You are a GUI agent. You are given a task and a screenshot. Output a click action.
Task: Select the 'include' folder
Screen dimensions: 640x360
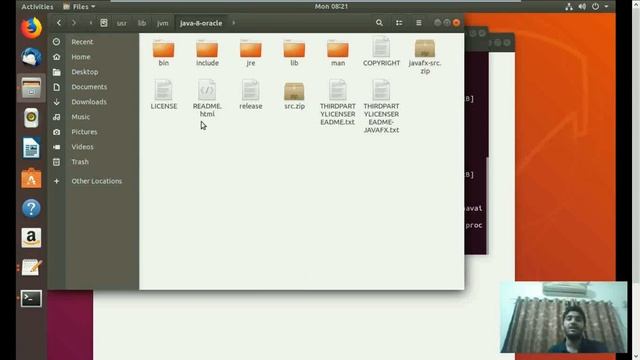[207, 52]
